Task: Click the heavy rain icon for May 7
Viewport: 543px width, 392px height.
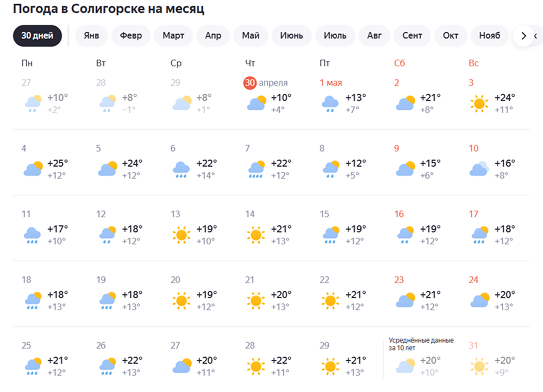Action: pos(256,169)
